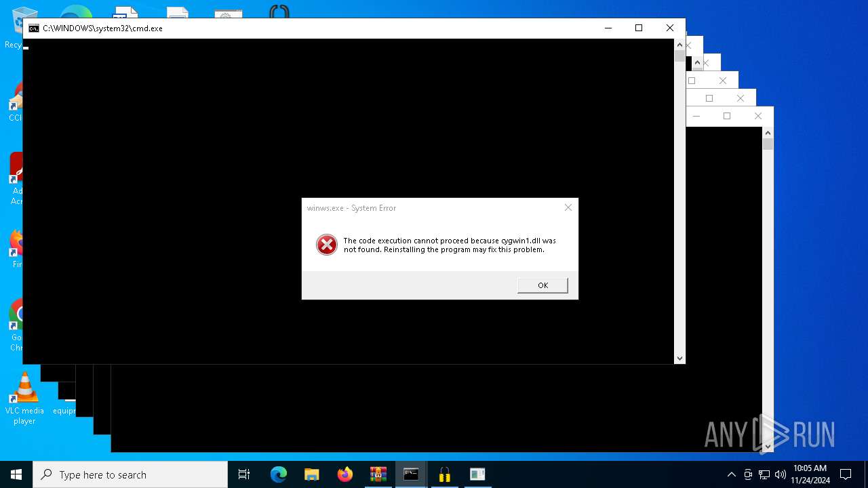Select VLC media player desktop shortcut

pos(24,399)
